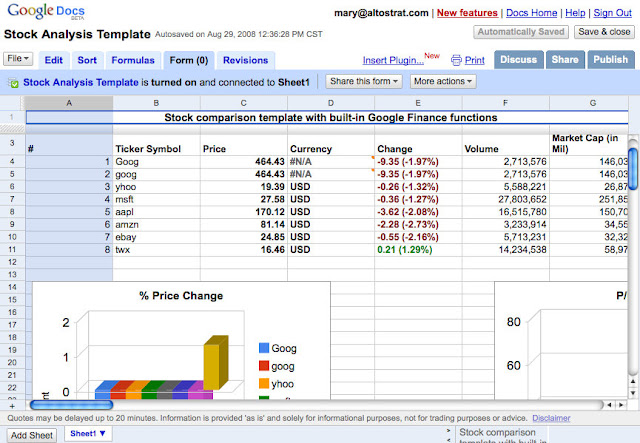The width and height of the screenshot is (640, 443).
Task: Click the Sign Out link
Action: pyautogui.click(x=611, y=13)
